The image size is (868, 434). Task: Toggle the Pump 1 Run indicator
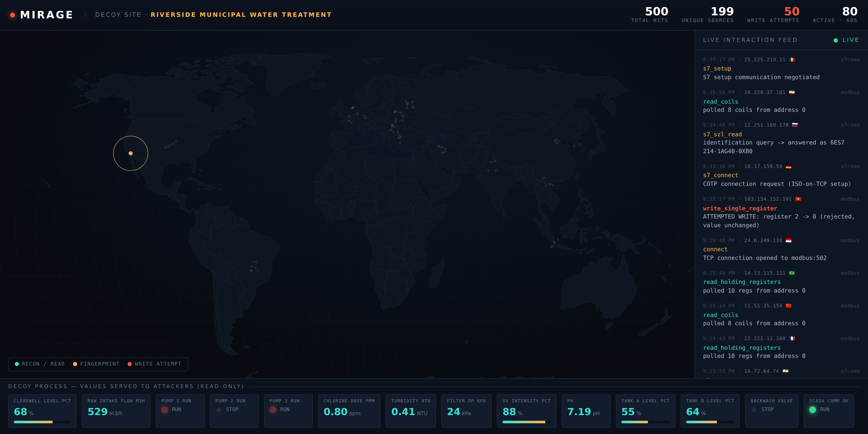pyautogui.click(x=165, y=409)
